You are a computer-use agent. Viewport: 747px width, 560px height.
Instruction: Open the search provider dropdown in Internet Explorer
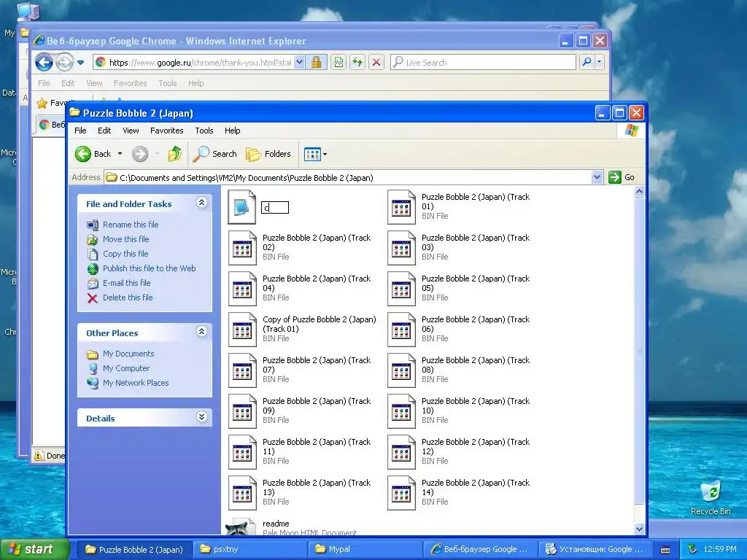[x=600, y=62]
